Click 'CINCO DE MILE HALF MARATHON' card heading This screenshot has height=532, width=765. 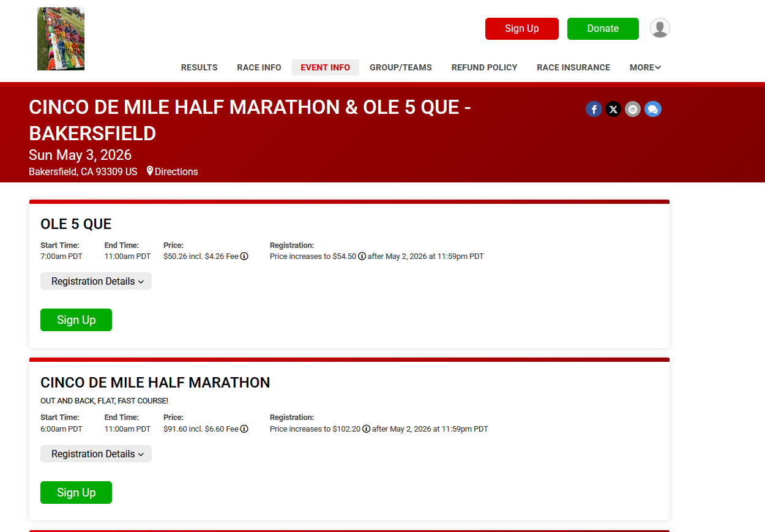155,383
